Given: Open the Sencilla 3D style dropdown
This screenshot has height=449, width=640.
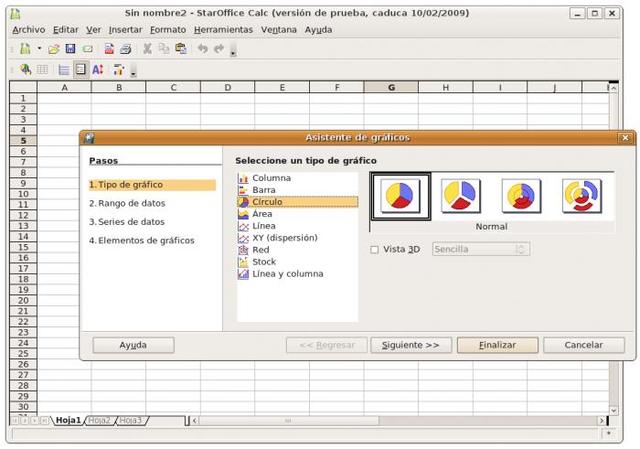Looking at the screenshot, I should [481, 249].
